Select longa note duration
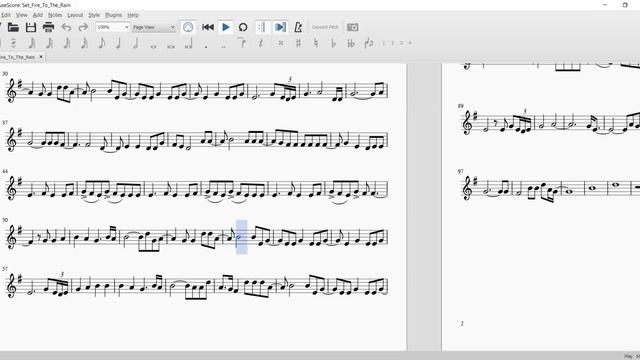This screenshot has width=640, height=360. coord(189,44)
